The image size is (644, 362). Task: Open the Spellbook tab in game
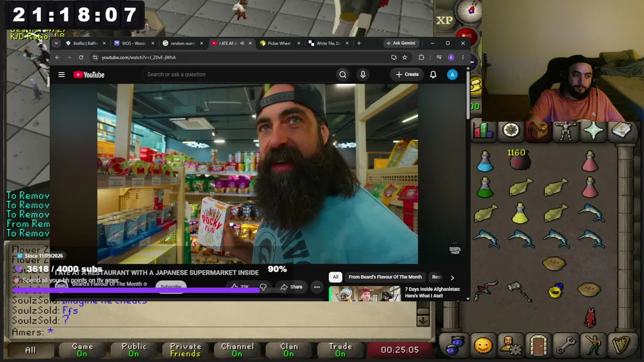point(622,131)
